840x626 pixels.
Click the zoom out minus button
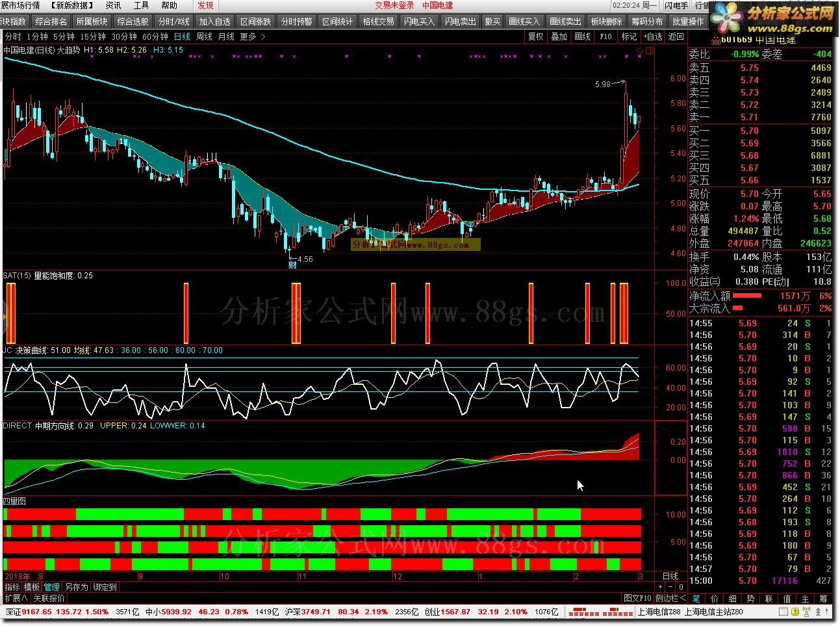coord(671,587)
